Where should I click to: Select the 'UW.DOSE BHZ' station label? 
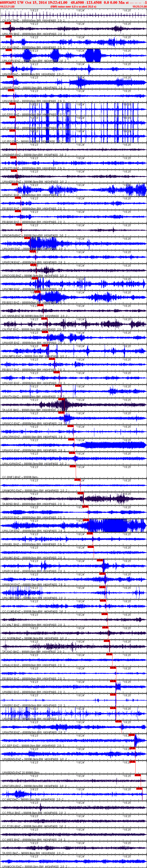(11, 276)
